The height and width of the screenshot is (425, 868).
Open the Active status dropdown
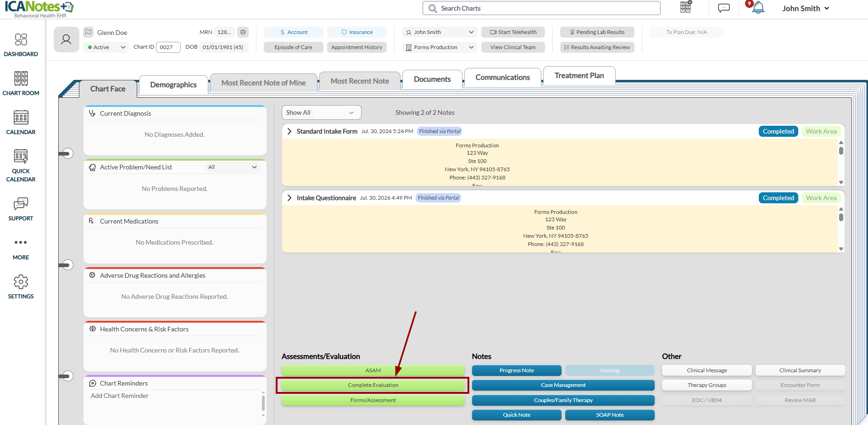(106, 47)
